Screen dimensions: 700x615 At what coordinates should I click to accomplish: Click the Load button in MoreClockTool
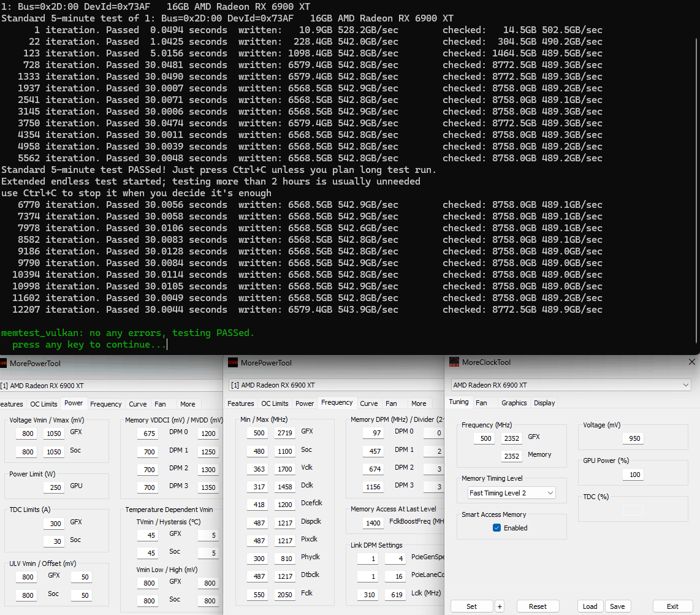coord(590,606)
